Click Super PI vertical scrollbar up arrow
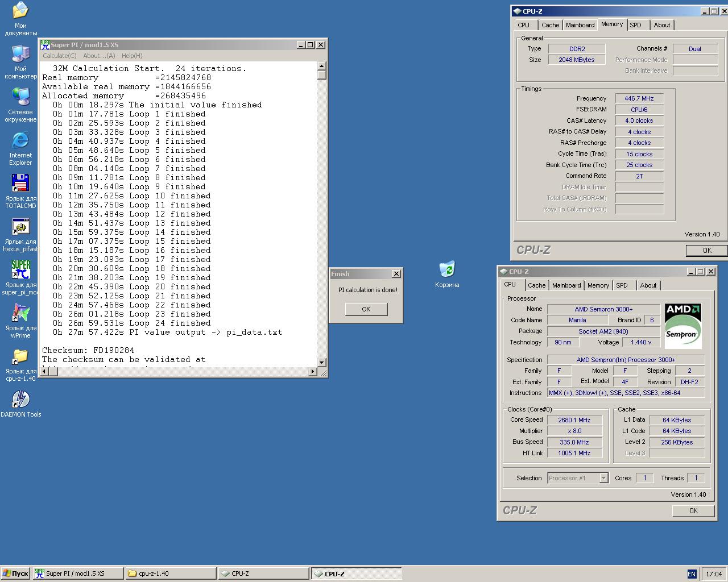728x582 pixels. pos(322,66)
